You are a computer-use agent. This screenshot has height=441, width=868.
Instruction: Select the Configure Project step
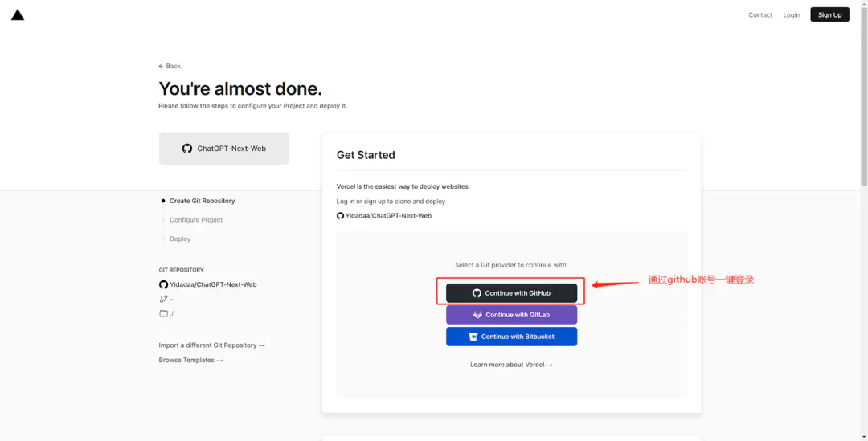(x=196, y=220)
